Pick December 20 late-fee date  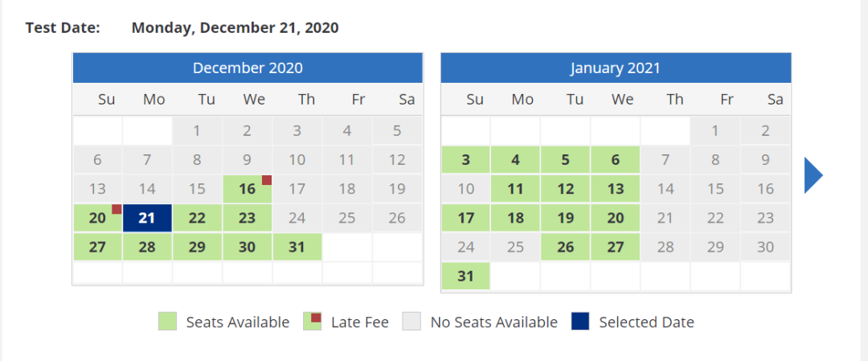tap(97, 218)
